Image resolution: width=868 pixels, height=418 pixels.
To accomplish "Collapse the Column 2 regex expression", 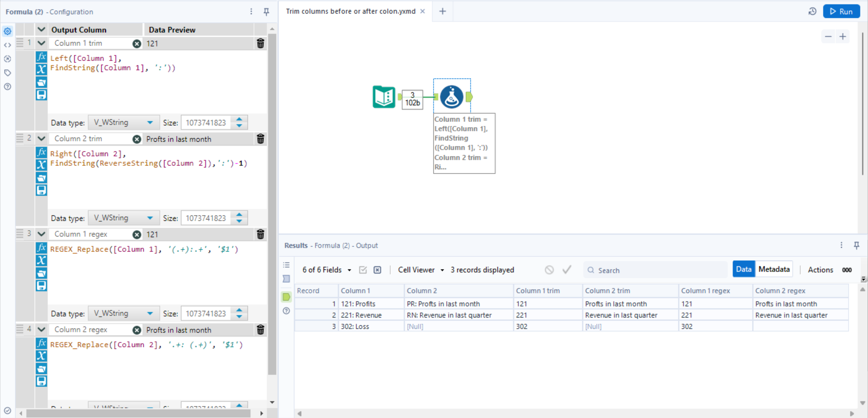I will (x=41, y=329).
